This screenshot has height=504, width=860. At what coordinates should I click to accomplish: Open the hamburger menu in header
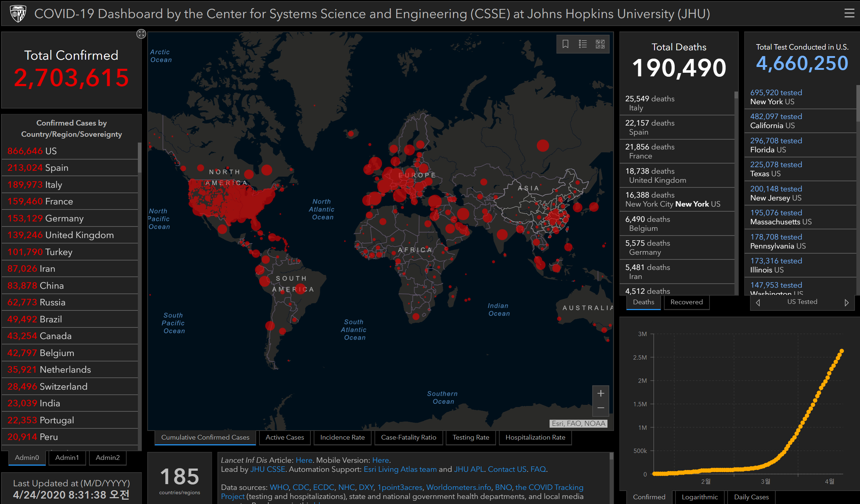(x=849, y=14)
